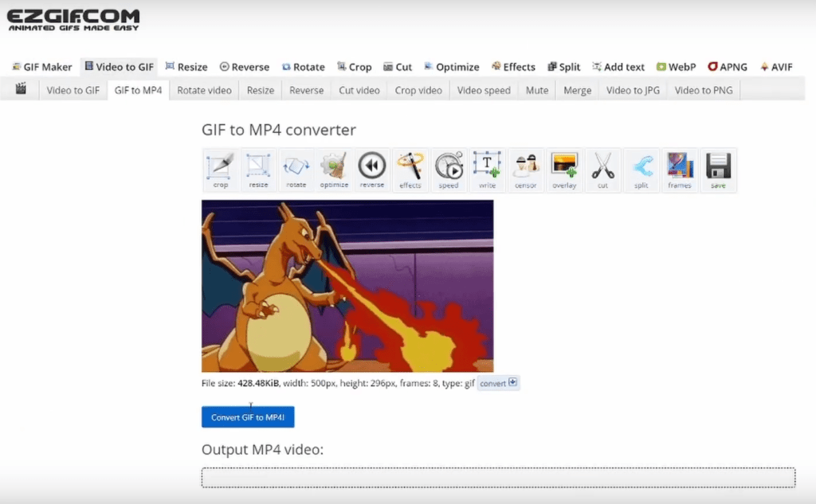
Task: Select Optimize in the main menu
Action: [452, 67]
